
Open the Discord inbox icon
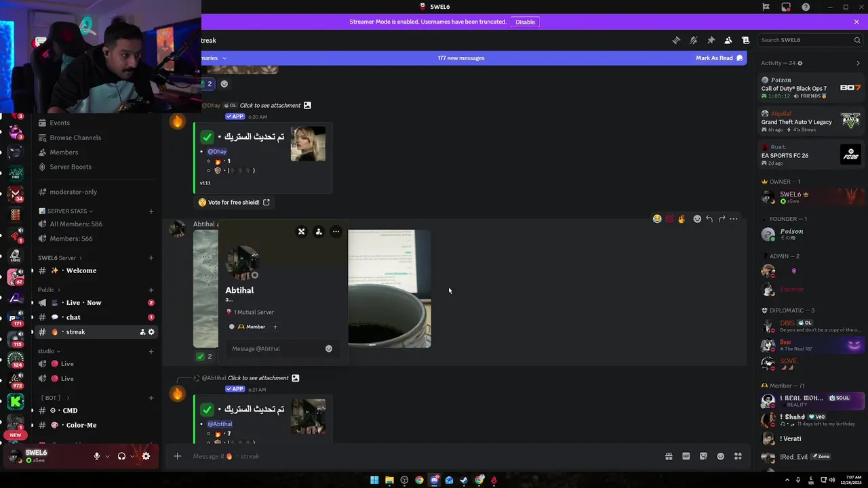tap(786, 7)
